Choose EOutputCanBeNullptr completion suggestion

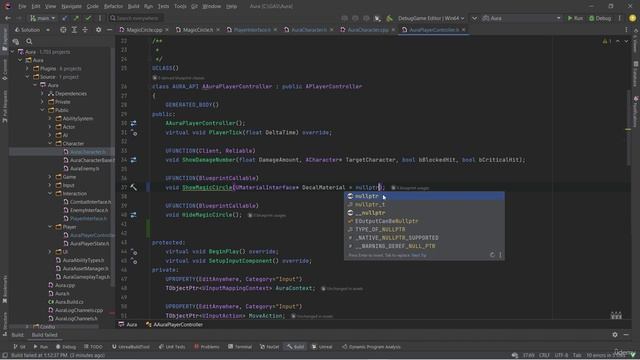coord(424,221)
